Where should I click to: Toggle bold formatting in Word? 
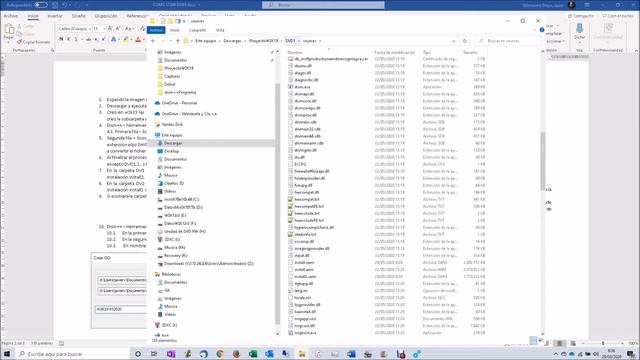[61, 39]
